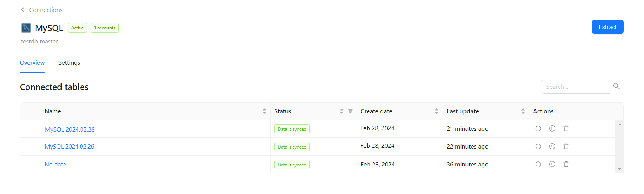
Task: Click the search magnifier button
Action: (x=617, y=87)
